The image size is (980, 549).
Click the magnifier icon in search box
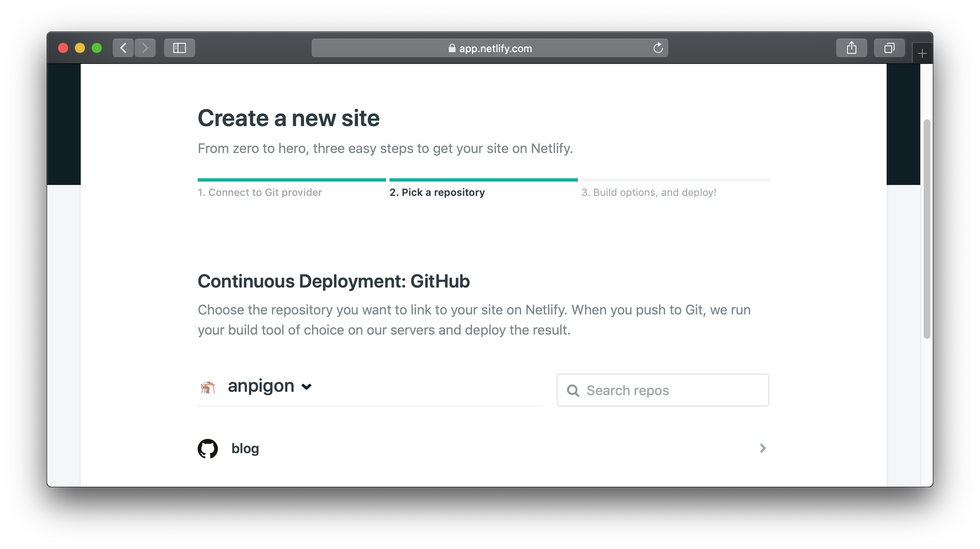click(x=573, y=391)
